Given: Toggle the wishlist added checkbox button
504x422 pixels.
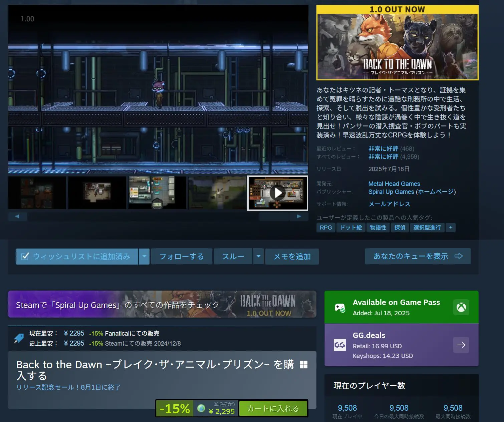Looking at the screenshot, I should click(x=77, y=257).
